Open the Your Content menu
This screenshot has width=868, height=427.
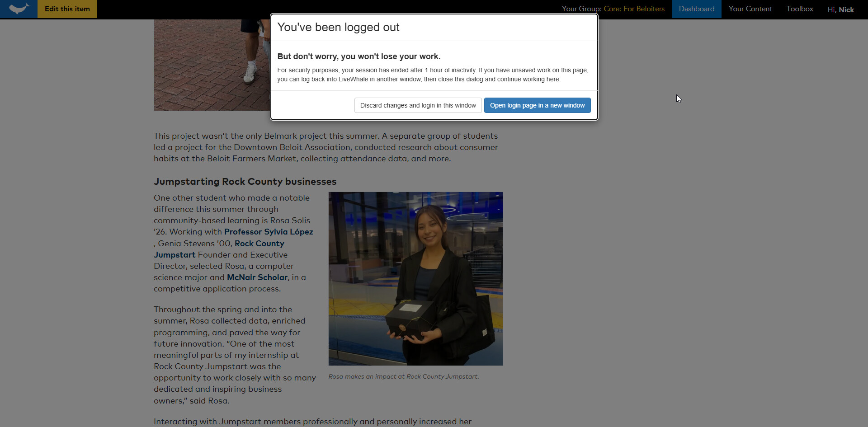[750, 9]
